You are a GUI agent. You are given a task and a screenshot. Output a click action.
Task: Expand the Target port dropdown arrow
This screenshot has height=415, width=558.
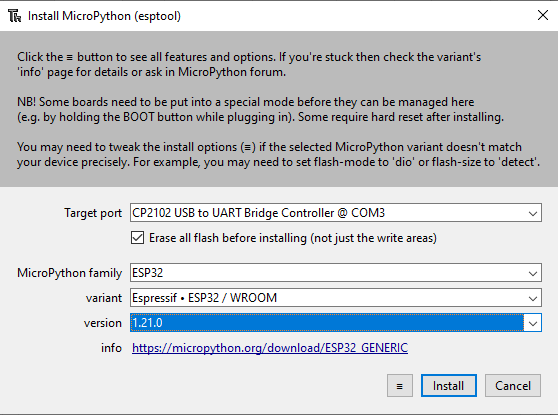[532, 213]
